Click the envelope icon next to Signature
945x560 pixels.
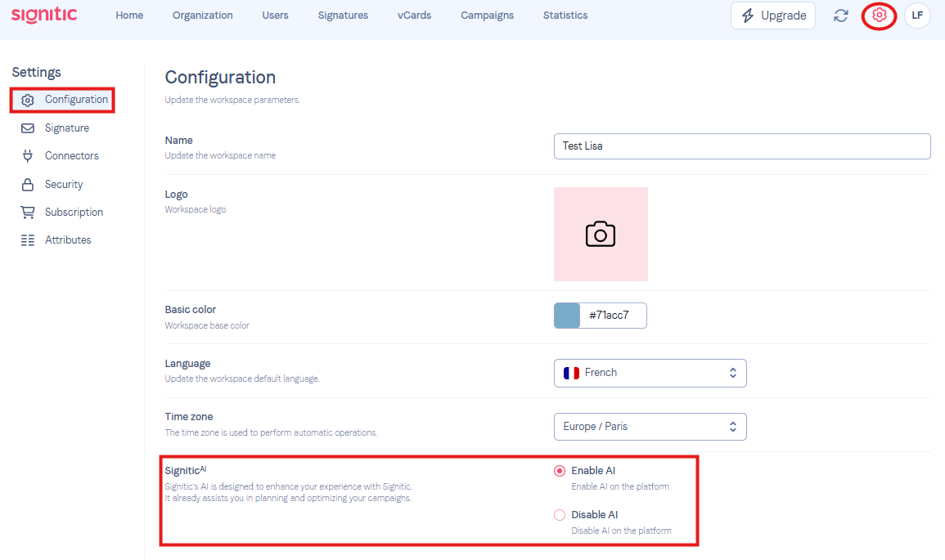[x=28, y=128]
